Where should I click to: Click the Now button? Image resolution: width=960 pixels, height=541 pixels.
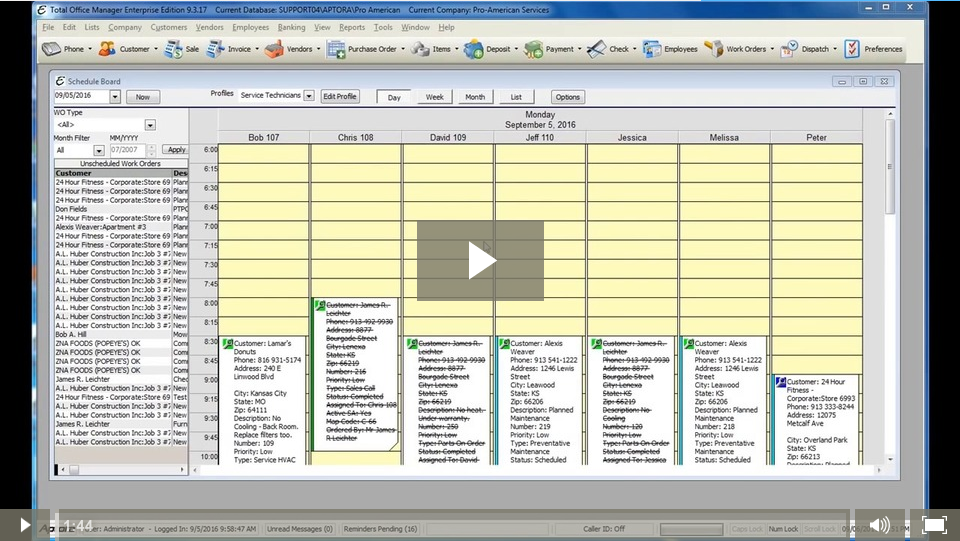point(143,97)
